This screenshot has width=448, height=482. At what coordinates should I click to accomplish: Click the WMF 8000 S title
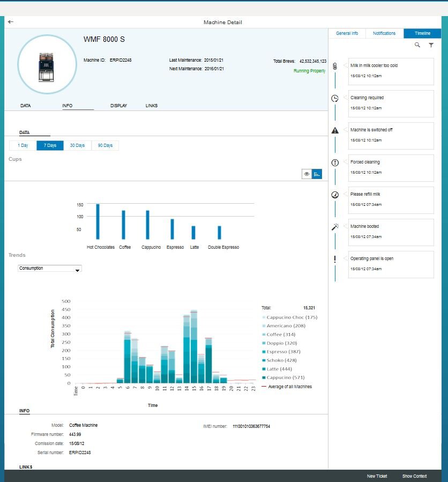click(104, 39)
